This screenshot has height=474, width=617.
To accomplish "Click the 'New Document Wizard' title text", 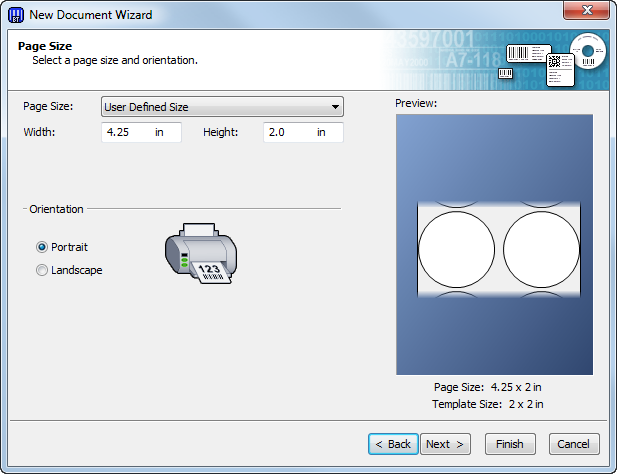I will pos(91,15).
